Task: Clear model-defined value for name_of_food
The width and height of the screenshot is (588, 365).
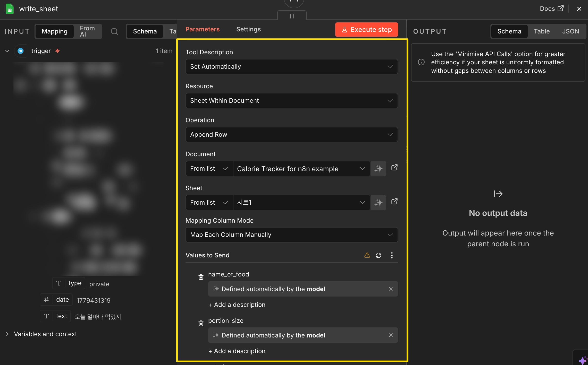Action: click(391, 289)
